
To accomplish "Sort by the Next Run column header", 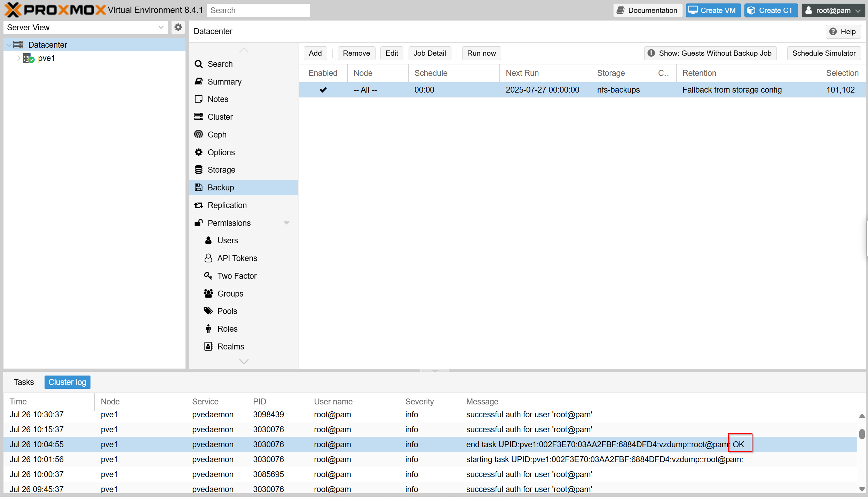I will click(x=545, y=73).
